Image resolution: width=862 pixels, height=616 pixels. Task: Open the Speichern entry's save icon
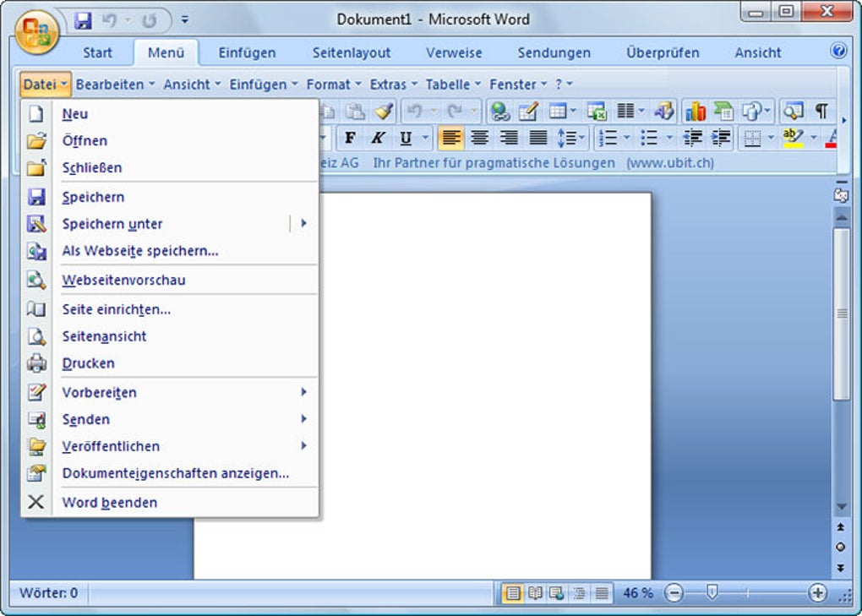point(36,197)
